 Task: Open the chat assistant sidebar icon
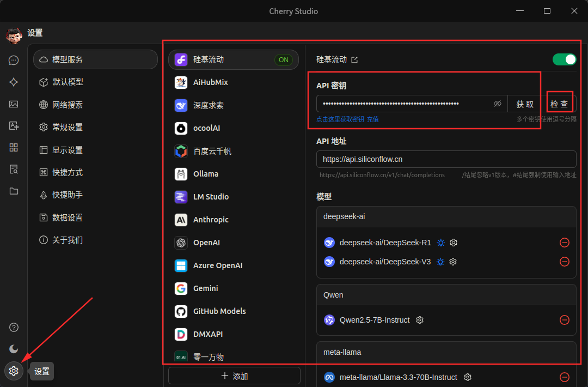click(x=14, y=60)
